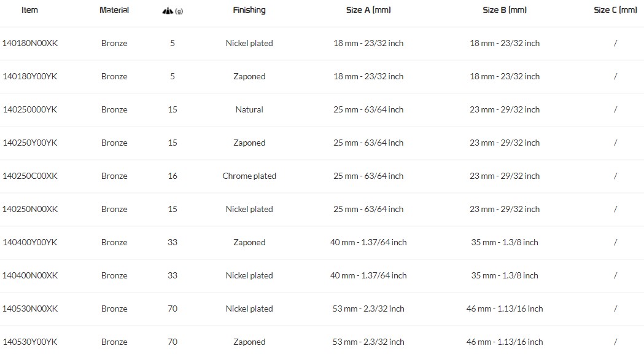Click the Finishing column header

249,10
